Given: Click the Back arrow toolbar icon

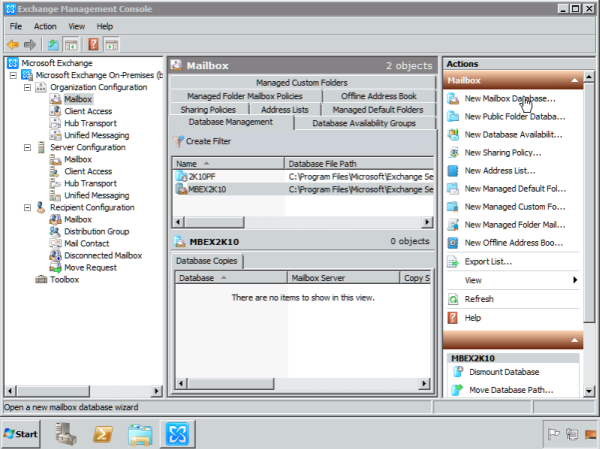Looking at the screenshot, I should coord(13,45).
